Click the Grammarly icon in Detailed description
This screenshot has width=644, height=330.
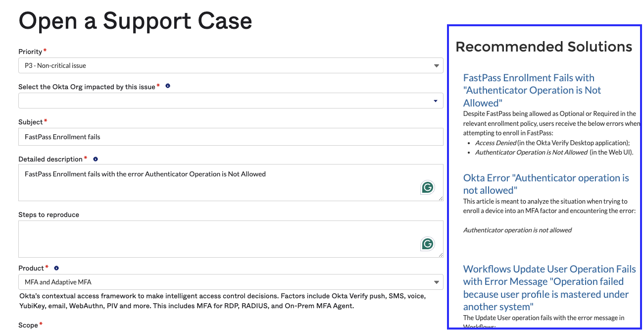[427, 187]
